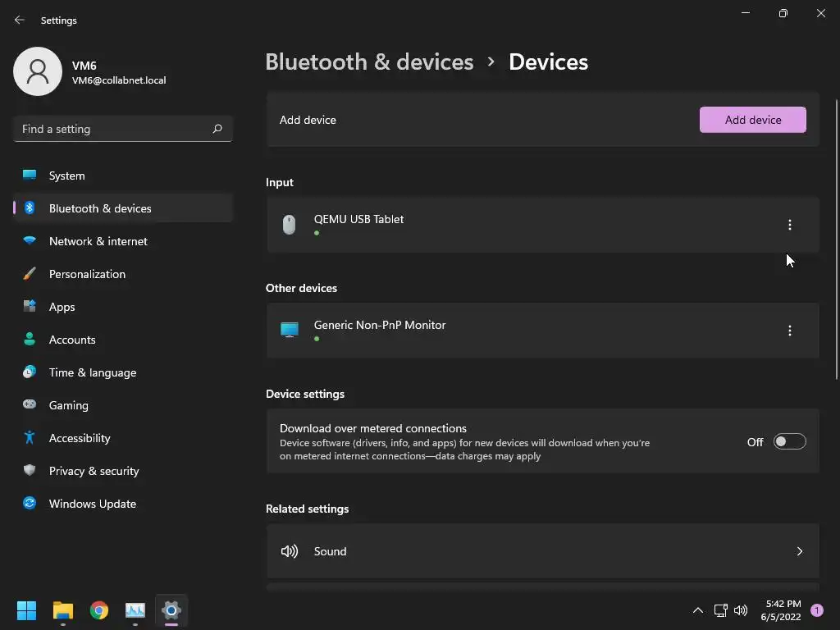Click the search magnifier icon
The height and width of the screenshot is (630, 840).
(217, 129)
